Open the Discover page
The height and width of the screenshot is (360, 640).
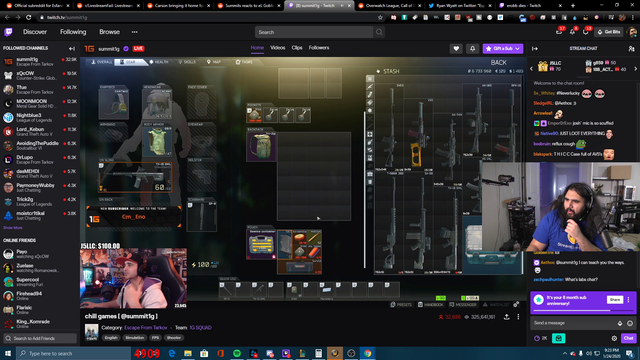tap(35, 32)
